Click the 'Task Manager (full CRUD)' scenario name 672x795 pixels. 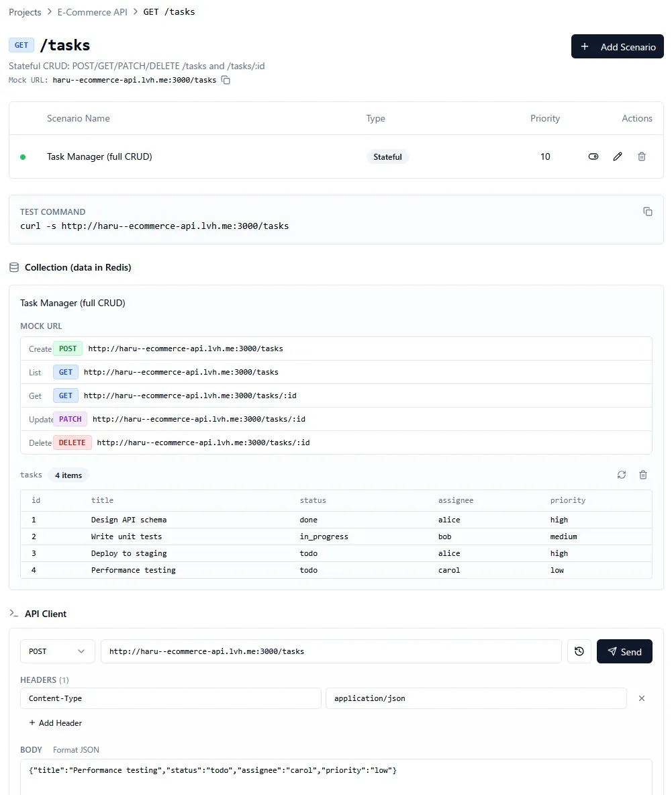99,156
